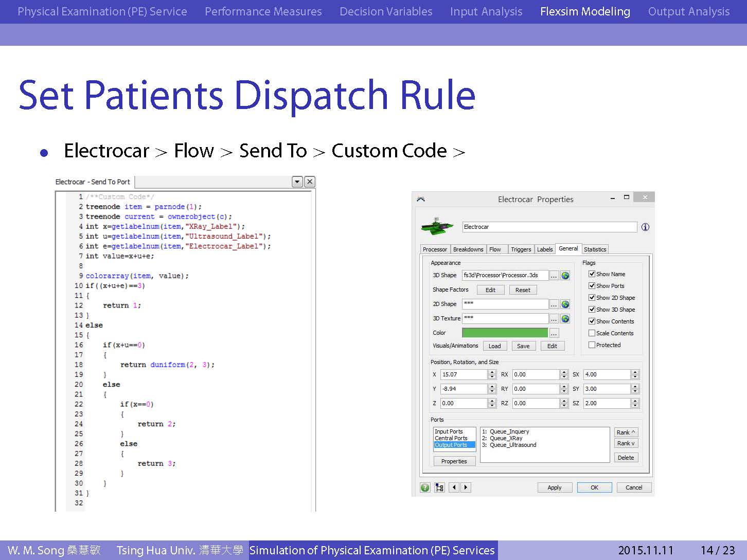
Task: Browse 3D Shape file with ellipsis button
Action: (554, 276)
